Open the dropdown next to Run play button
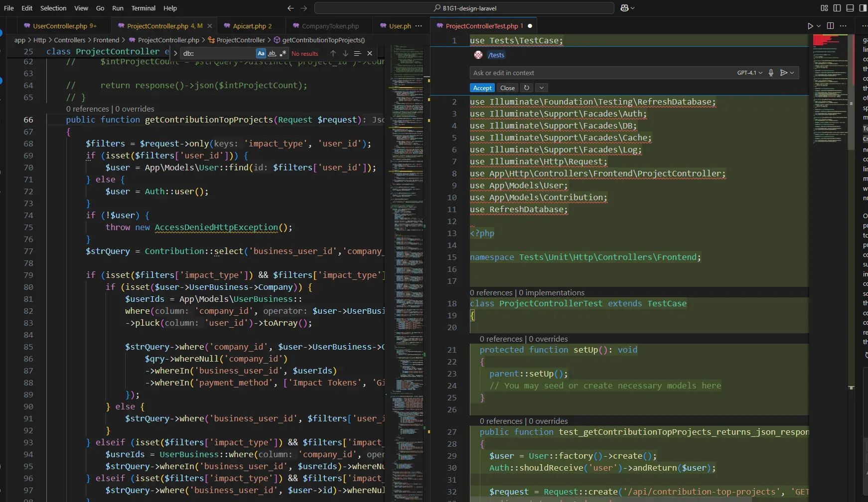The image size is (868, 502). (x=819, y=26)
